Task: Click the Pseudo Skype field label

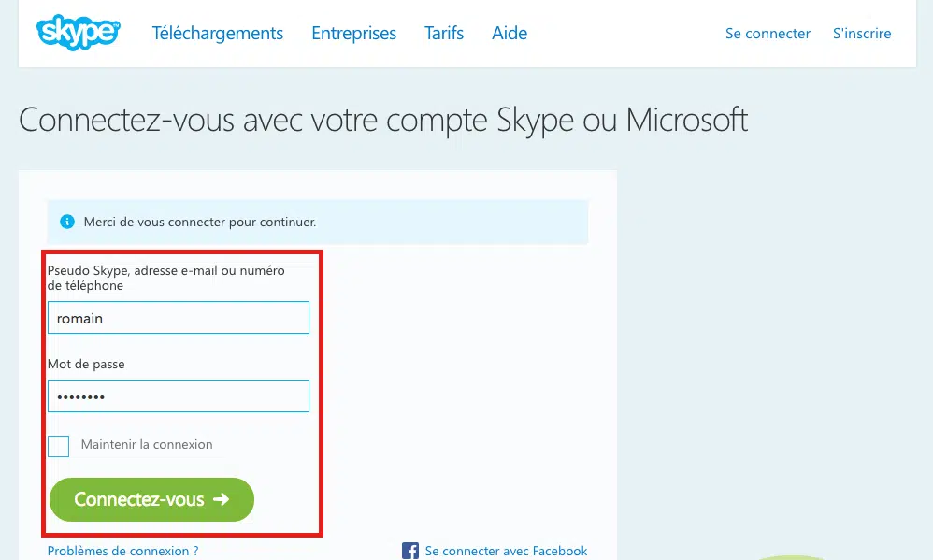Action: pyautogui.click(x=166, y=278)
